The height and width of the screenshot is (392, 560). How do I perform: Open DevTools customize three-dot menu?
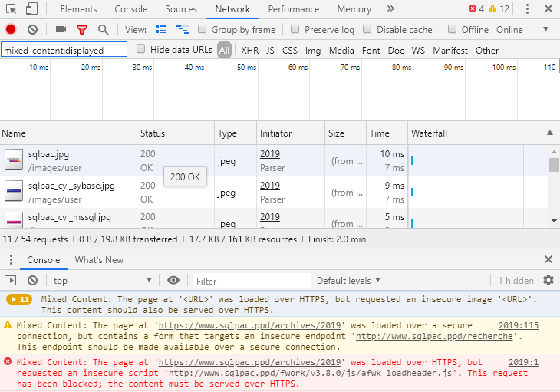(527, 9)
